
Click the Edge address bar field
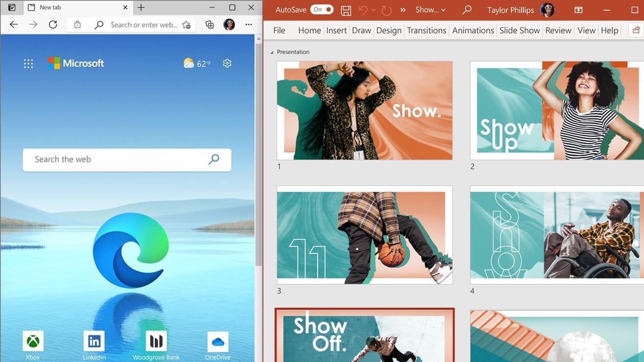[x=131, y=24]
